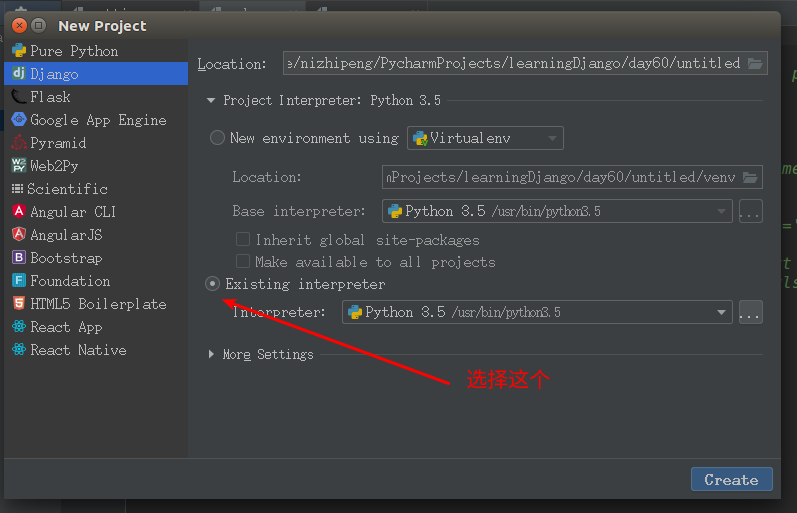Choose the Angular CLI icon
The image size is (797, 513).
coord(19,211)
